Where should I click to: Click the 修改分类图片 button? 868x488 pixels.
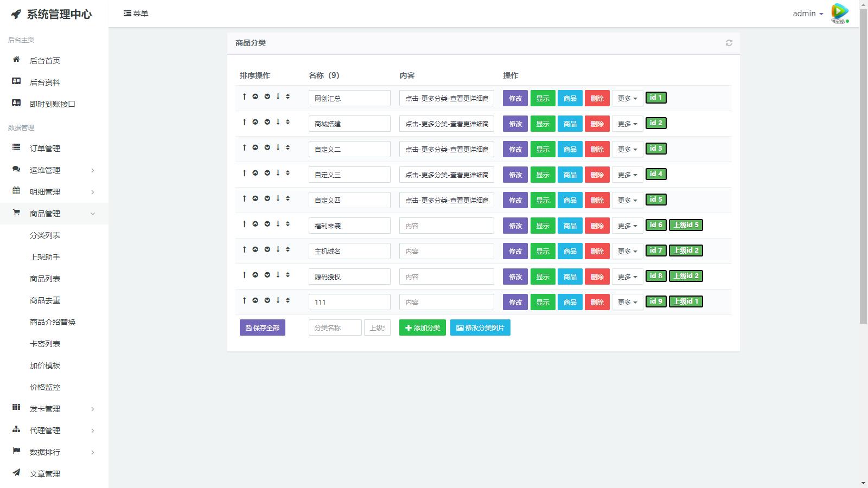point(480,328)
